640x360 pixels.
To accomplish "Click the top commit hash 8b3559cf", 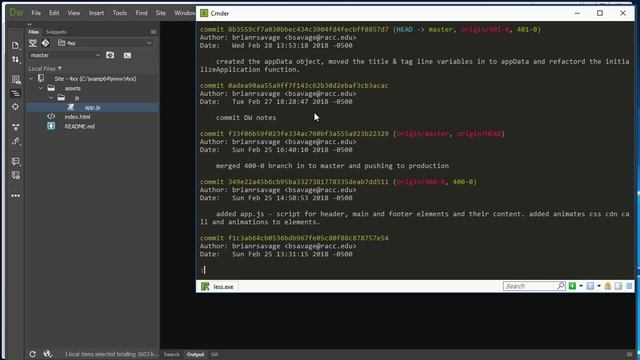I will [308, 29].
